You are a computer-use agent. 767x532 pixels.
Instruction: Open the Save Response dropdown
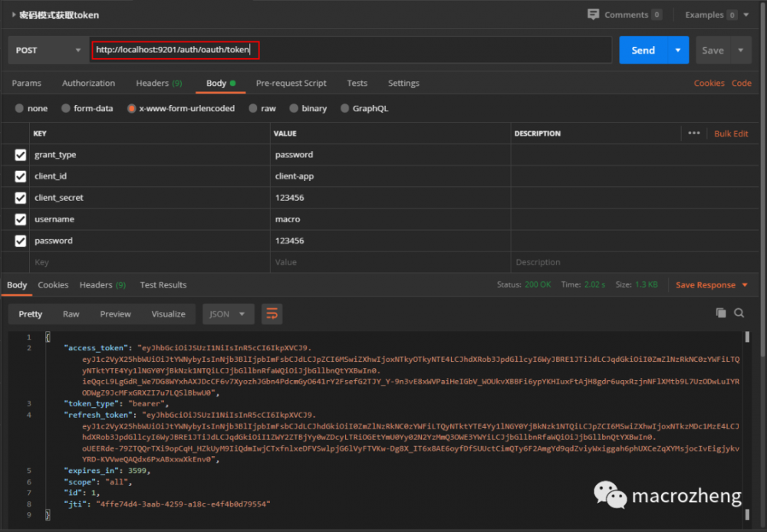741,284
